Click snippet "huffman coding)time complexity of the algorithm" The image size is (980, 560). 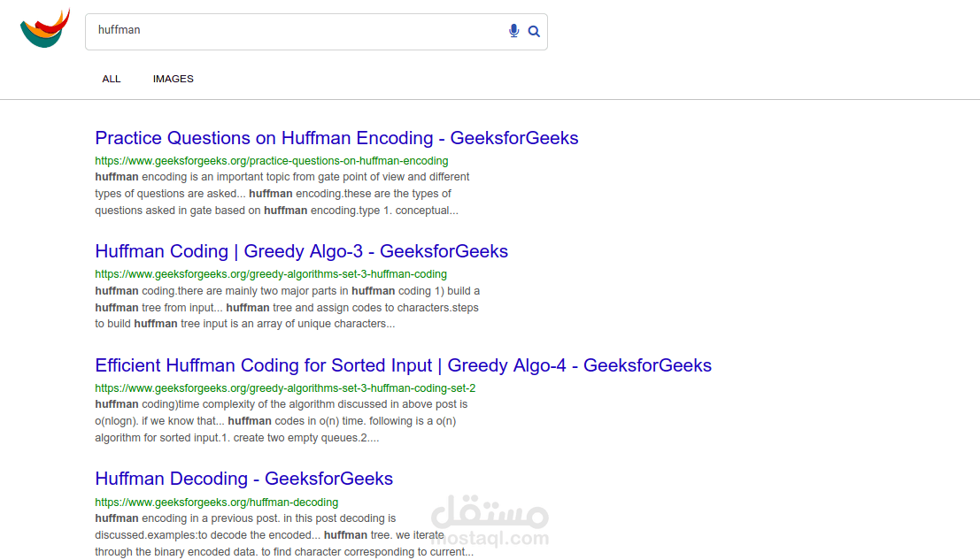(x=282, y=404)
